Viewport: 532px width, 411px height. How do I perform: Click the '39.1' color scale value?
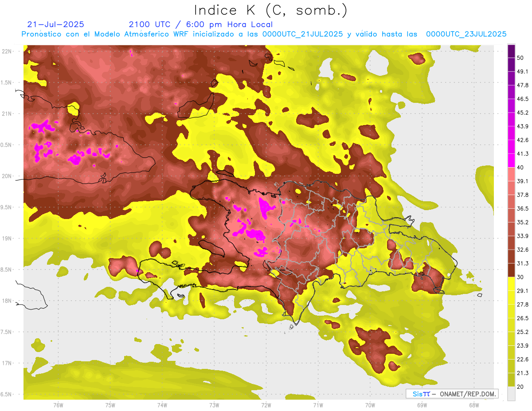tap(523, 181)
